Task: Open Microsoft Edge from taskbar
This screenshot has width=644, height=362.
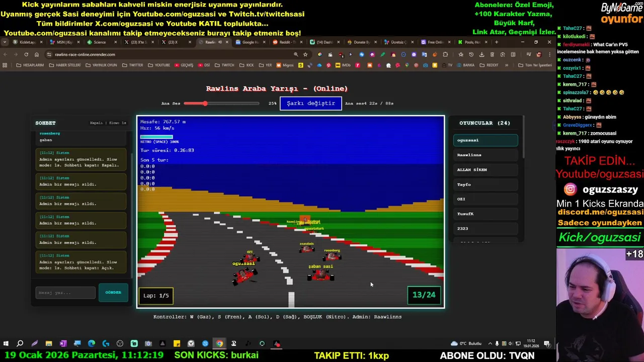Action: pyautogui.click(x=92, y=344)
